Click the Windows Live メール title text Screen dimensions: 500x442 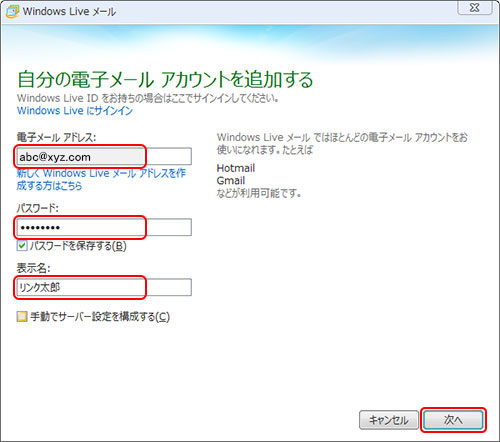(69, 12)
